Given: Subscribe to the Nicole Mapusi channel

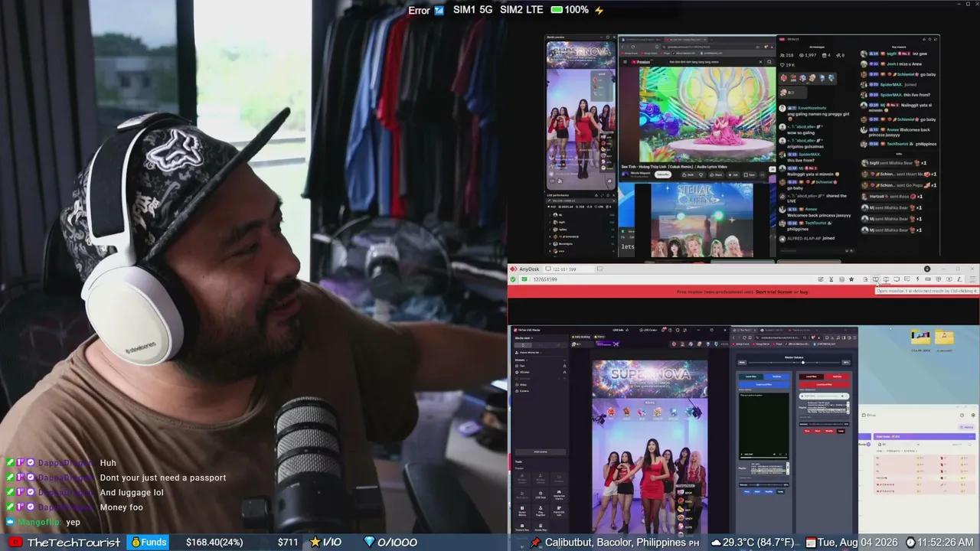Looking at the screenshot, I should 662,174.
